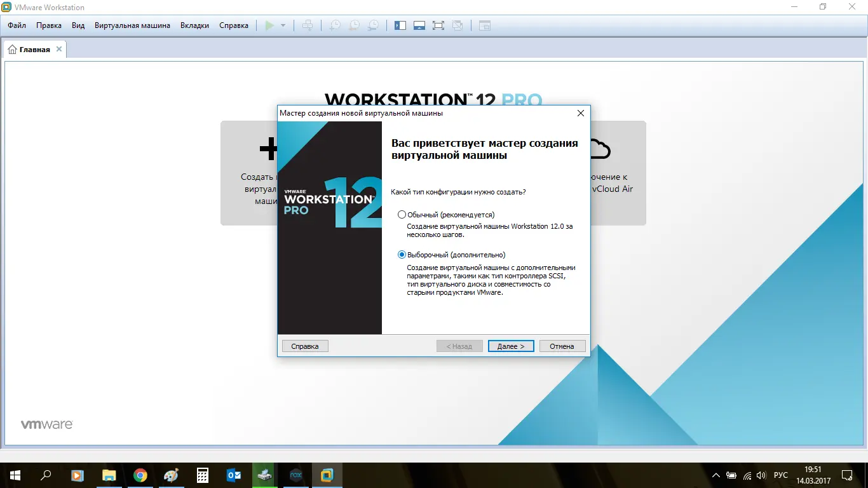Click the battery power tray icon

coord(732,475)
